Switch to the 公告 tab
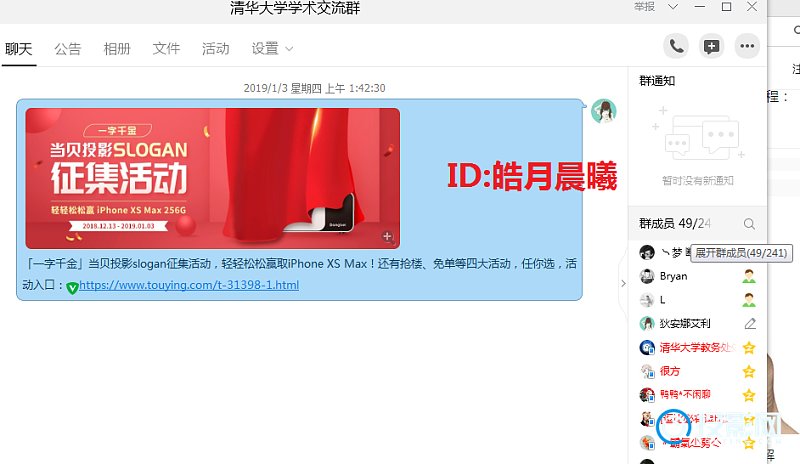The width and height of the screenshot is (800, 464). (68, 49)
